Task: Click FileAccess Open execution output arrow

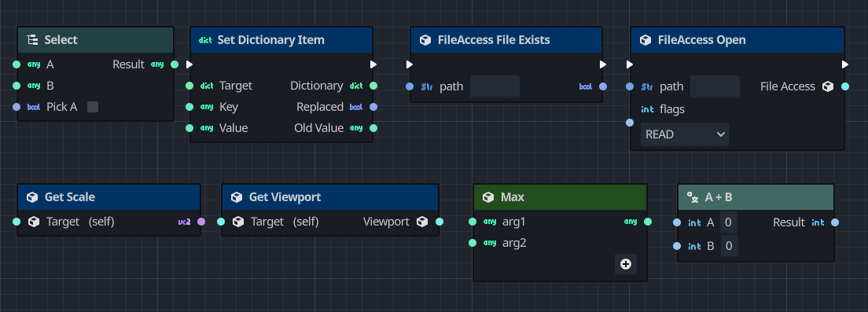Action: click(x=844, y=64)
